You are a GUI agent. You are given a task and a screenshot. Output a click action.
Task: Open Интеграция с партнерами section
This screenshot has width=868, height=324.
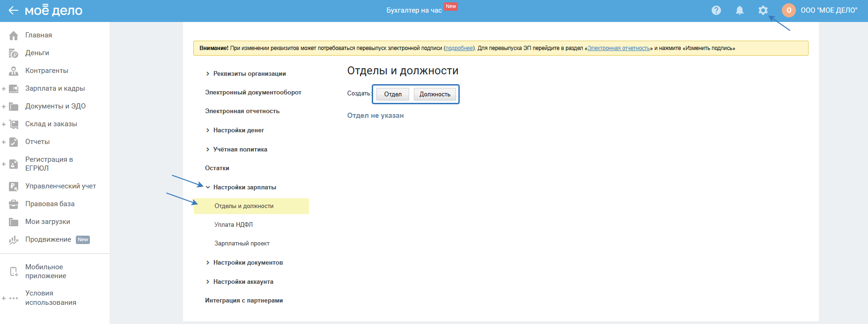(x=244, y=301)
